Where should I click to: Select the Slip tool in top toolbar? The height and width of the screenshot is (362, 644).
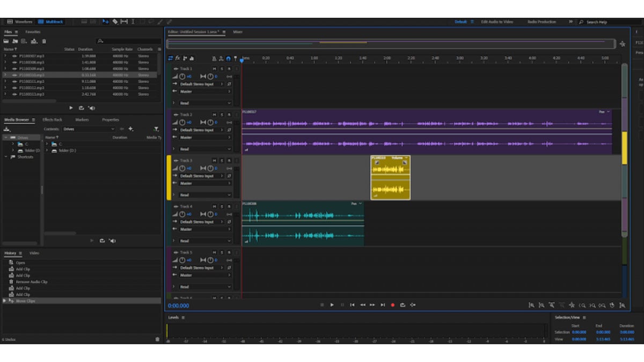pyautogui.click(x=124, y=22)
